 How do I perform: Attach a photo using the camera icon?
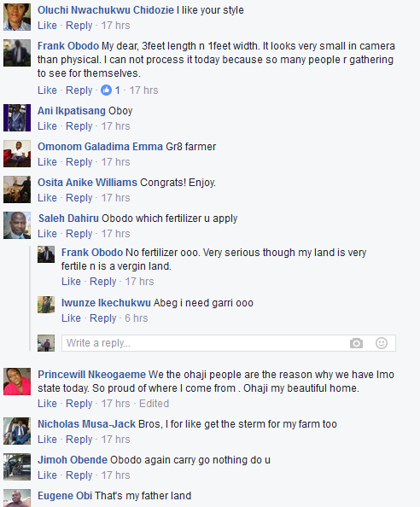356,343
